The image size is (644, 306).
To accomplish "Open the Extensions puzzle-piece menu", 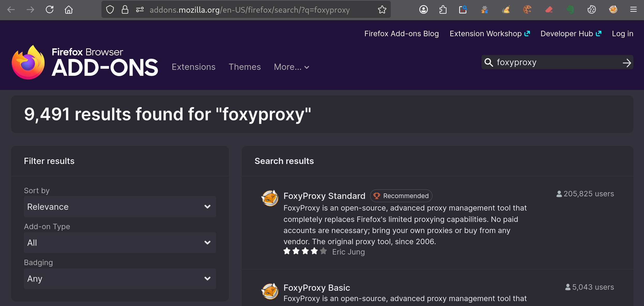I will tap(443, 10).
